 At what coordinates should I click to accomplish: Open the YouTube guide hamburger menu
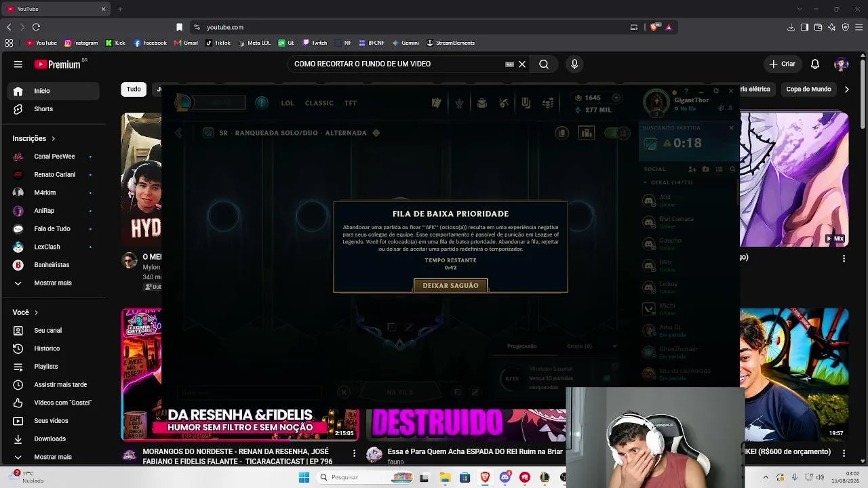coord(18,64)
